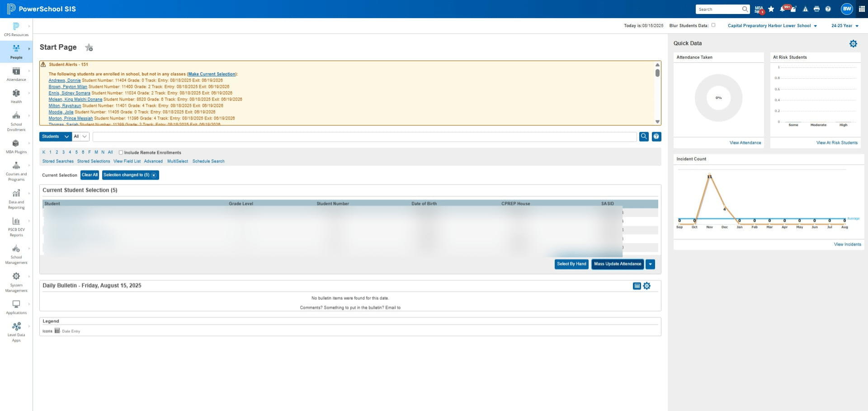Open Stored Searches link
Screen dimensions: 868x411
point(58,161)
